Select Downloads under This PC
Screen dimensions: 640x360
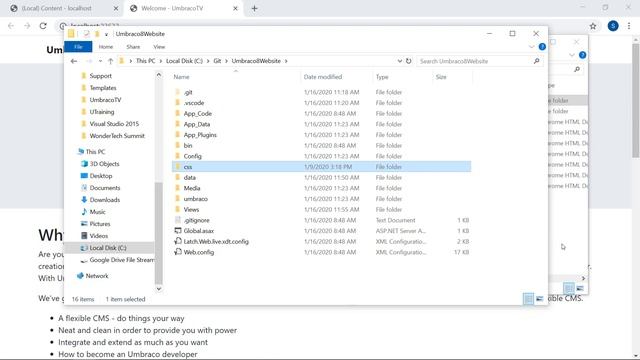104,200
